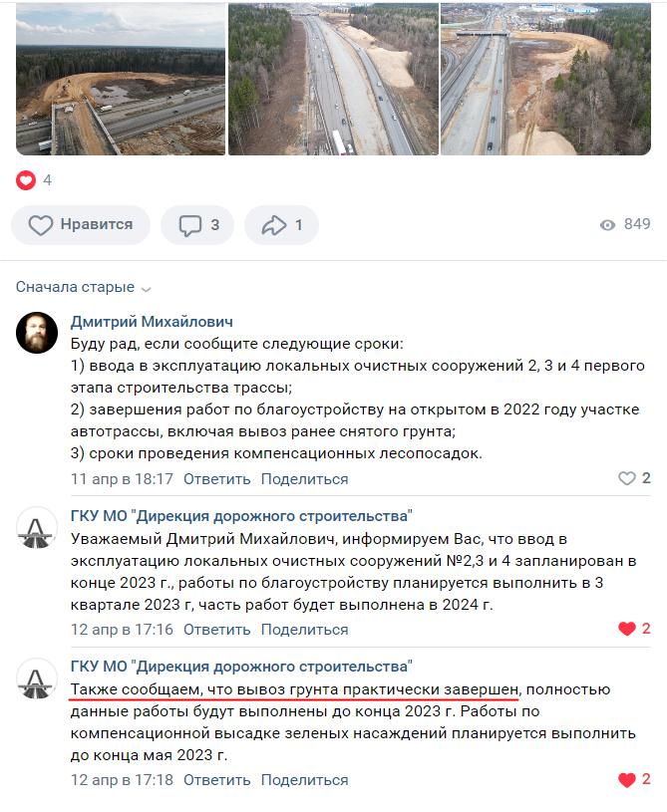Image resolution: width=667 pixels, height=812 pixels.
Task: Open the middle highway aerial photo
Action: click(x=333, y=80)
